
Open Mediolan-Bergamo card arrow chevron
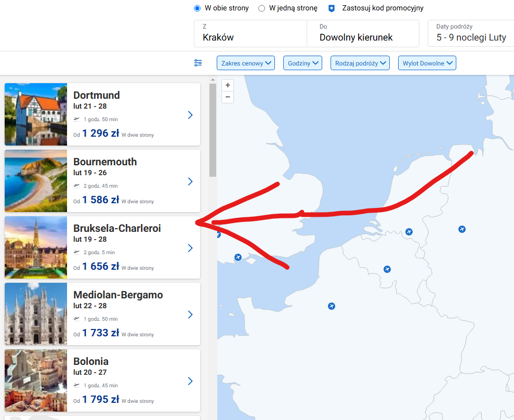190,314
